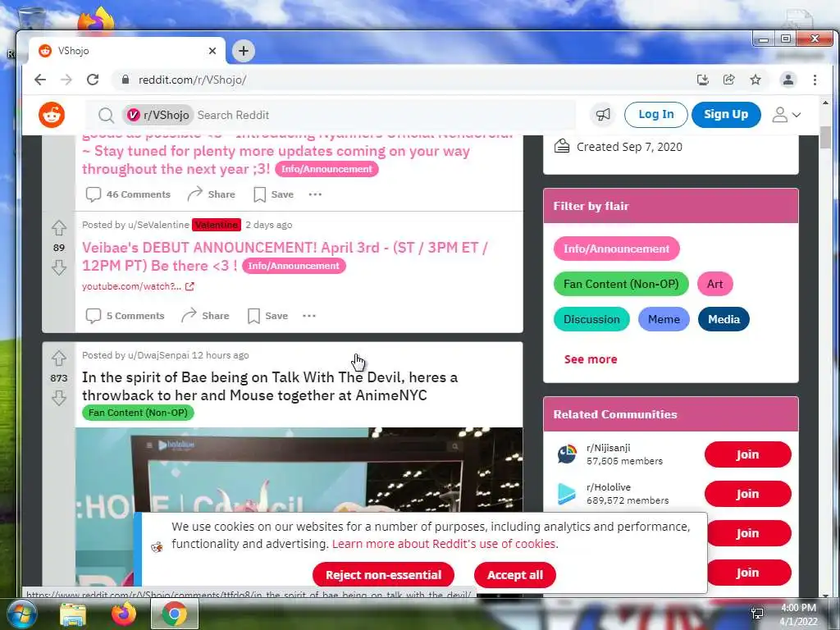Open youtube.com link on Veibae post
Screen dimensions: 840x630
[138, 286]
